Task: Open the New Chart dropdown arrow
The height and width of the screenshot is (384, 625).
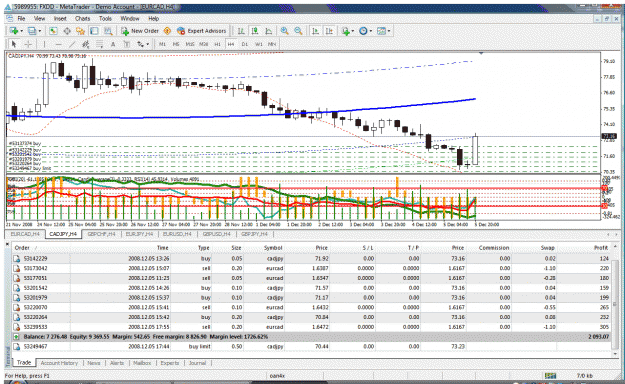Action: (22, 31)
